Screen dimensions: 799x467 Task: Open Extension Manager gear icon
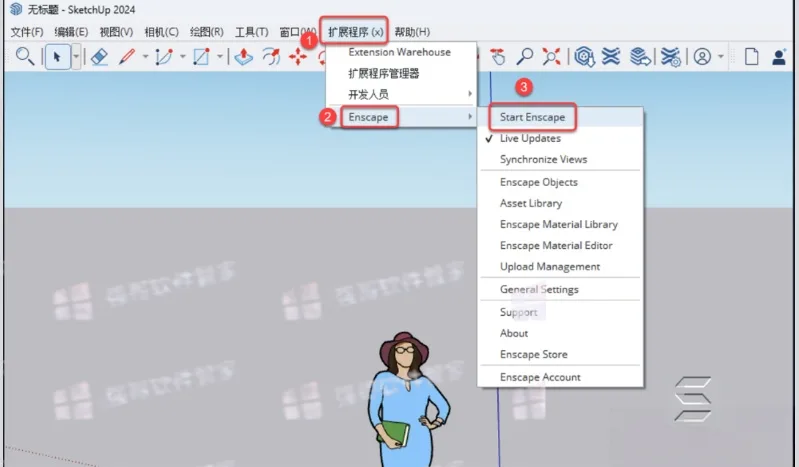point(671,57)
